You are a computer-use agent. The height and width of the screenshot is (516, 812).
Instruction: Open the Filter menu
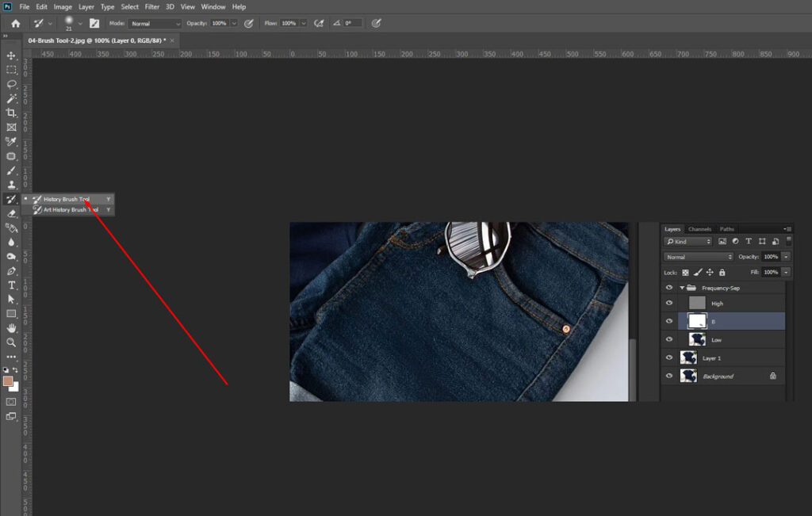(x=151, y=6)
